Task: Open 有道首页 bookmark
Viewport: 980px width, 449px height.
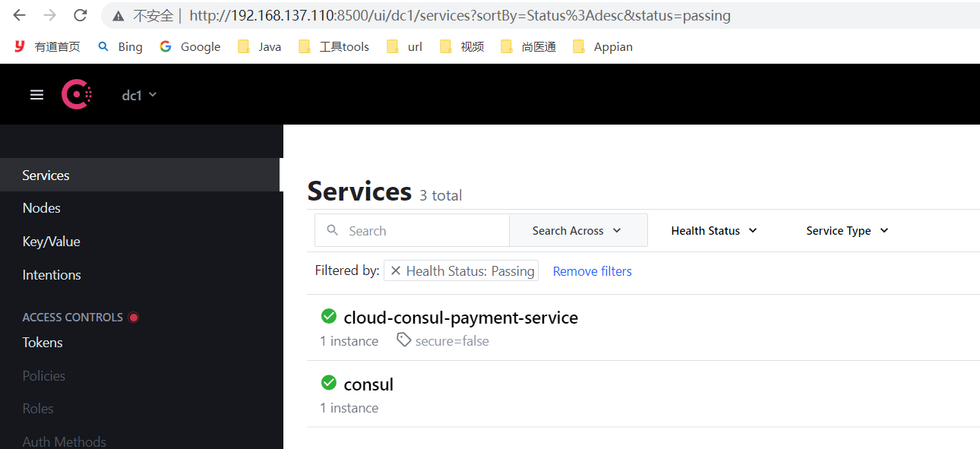Action: pos(47,46)
